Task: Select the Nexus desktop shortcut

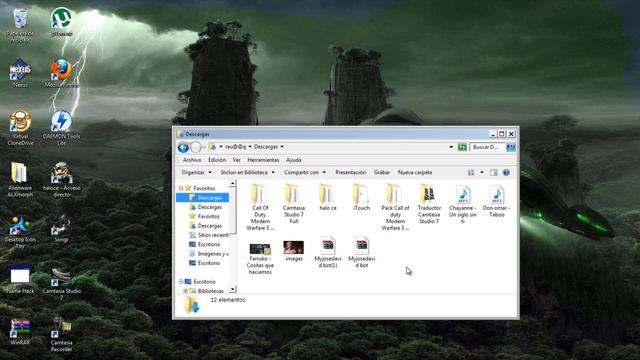Action: (20, 73)
